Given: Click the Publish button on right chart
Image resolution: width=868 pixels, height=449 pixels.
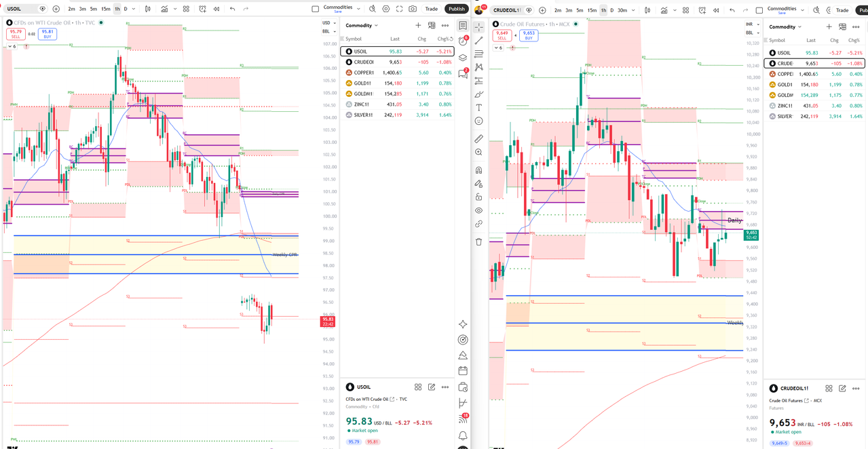Looking at the screenshot, I should (x=861, y=9).
